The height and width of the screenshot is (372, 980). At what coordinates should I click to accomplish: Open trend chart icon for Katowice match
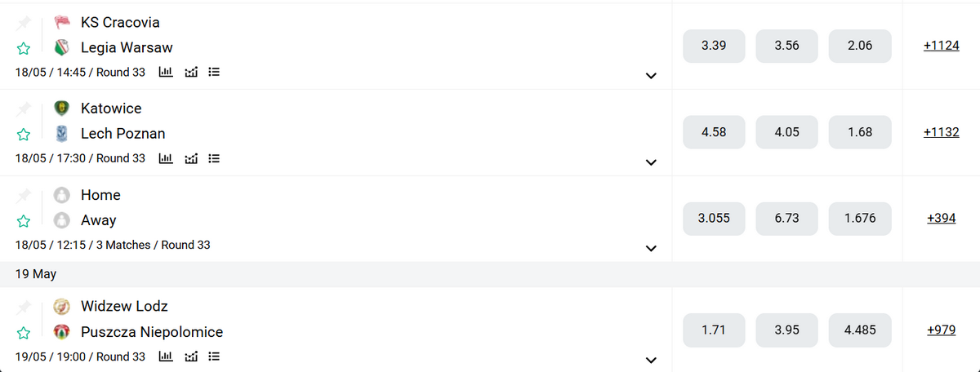(192, 158)
